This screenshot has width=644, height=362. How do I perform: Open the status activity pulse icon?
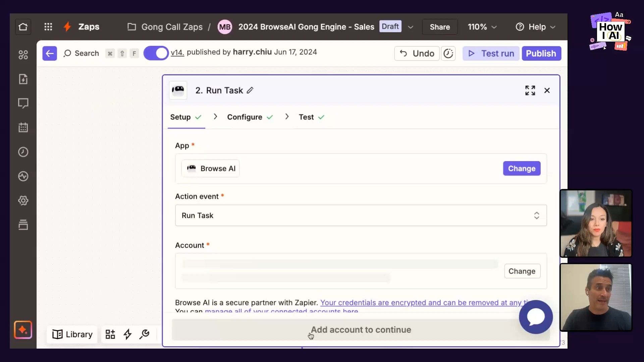(23, 176)
